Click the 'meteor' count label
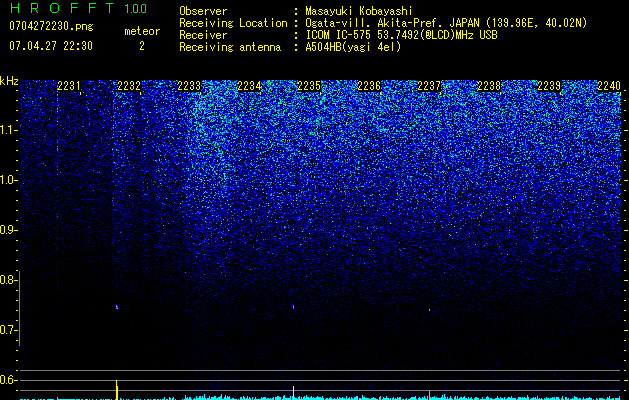The image size is (629, 400). 142,31
